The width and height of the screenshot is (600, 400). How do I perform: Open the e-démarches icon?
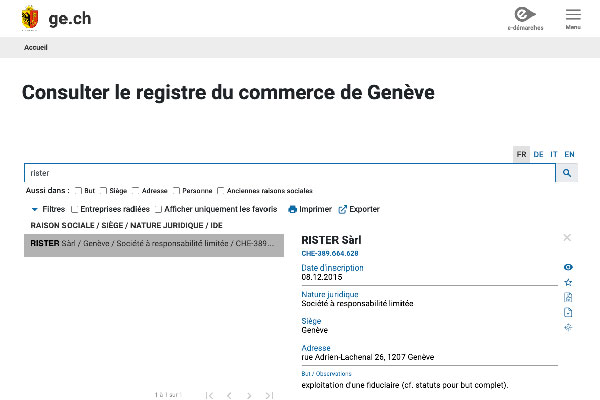pyautogui.click(x=525, y=18)
